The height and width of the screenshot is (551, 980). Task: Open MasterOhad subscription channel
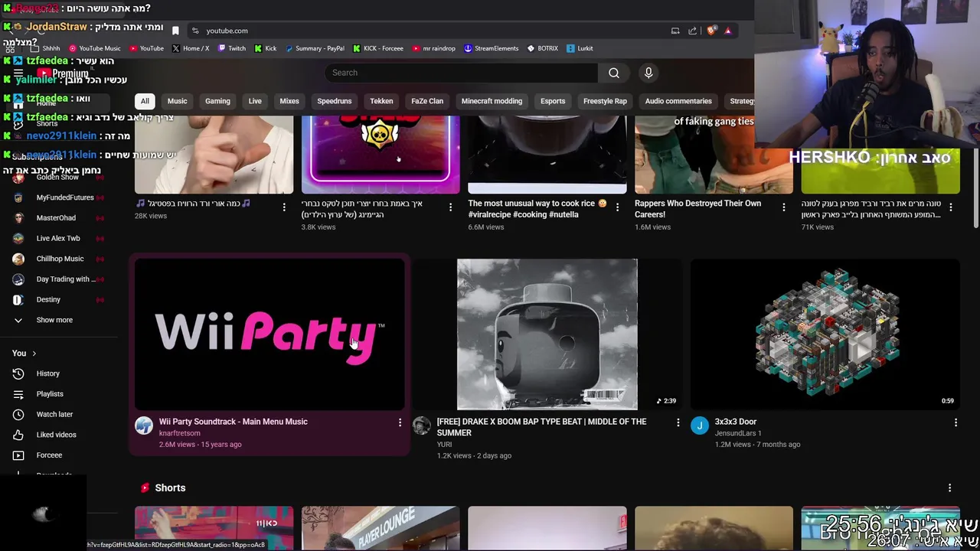click(x=56, y=218)
